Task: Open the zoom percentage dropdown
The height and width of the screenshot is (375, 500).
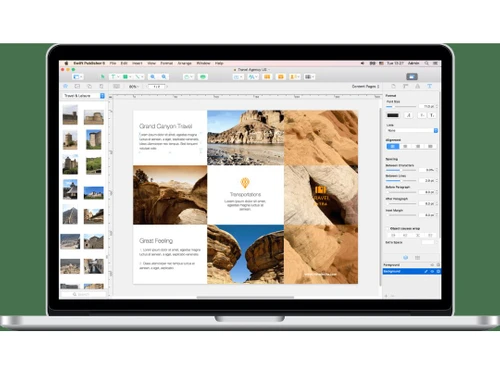Action: click(134, 86)
